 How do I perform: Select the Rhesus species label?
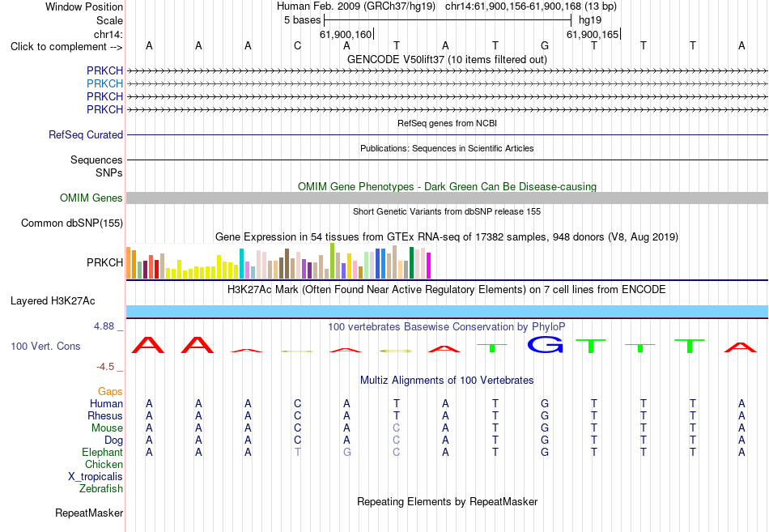105,415
